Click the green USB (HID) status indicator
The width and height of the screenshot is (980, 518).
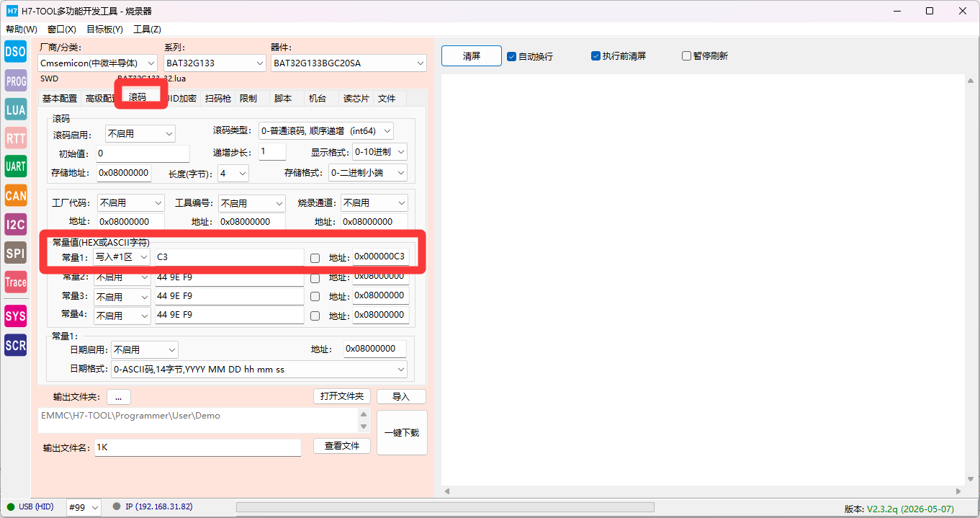10,507
